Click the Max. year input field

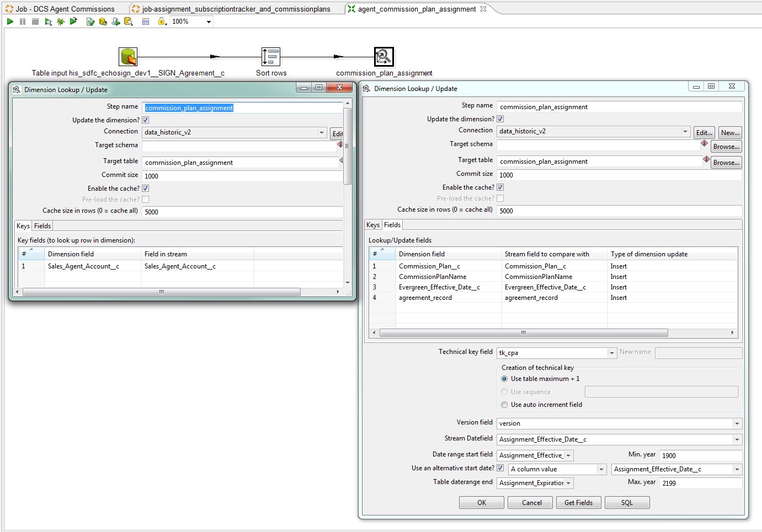701,483
